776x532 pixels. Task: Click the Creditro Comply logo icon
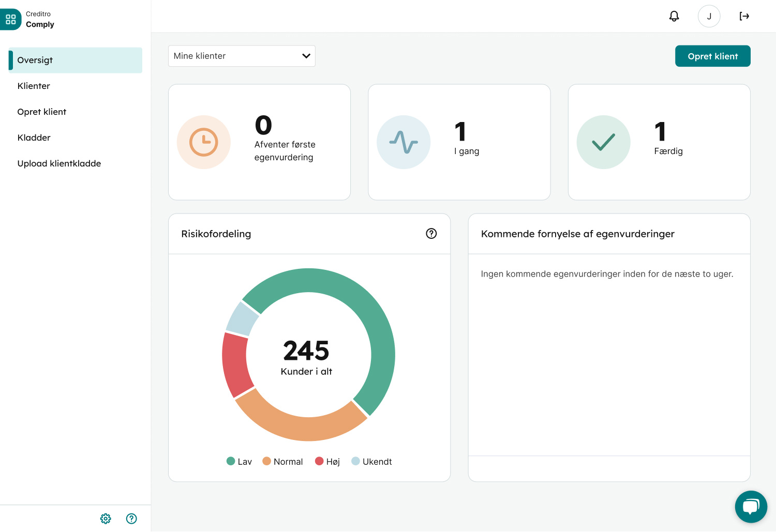click(10, 19)
